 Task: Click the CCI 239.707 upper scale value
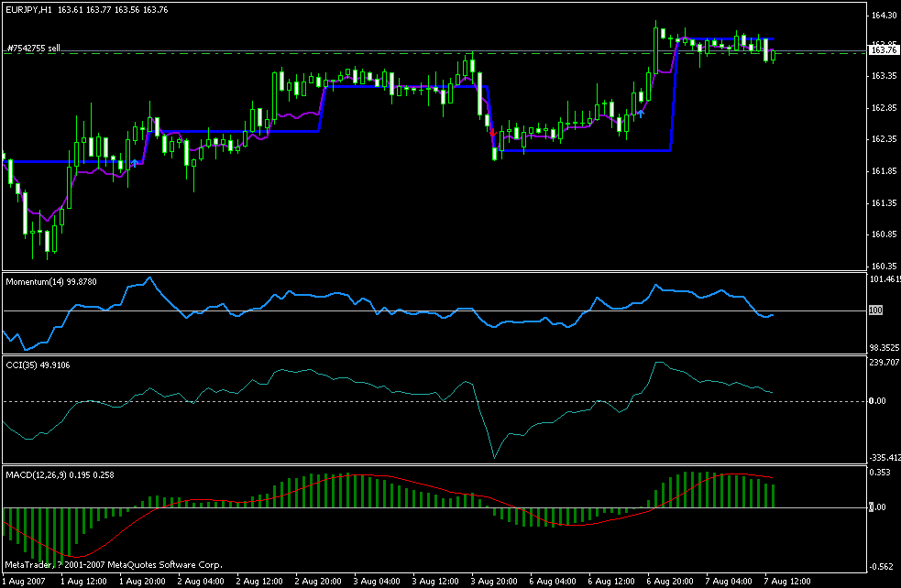point(884,362)
